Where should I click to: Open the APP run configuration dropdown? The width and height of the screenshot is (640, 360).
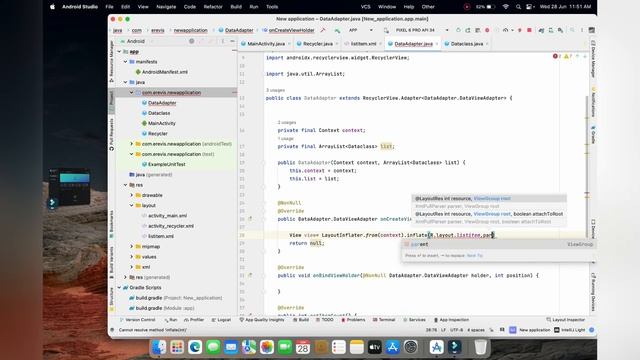point(360,30)
